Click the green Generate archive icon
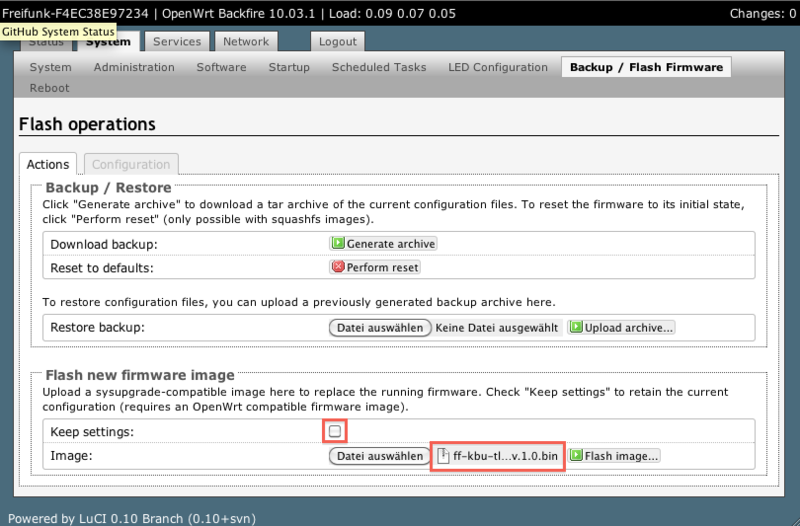The image size is (800, 526). [338, 243]
